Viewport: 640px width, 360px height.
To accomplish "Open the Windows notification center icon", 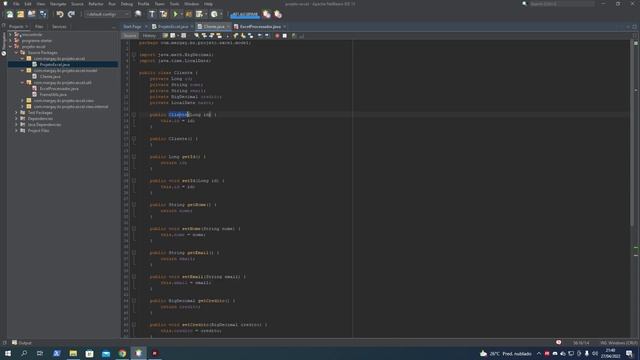I will coord(629,353).
